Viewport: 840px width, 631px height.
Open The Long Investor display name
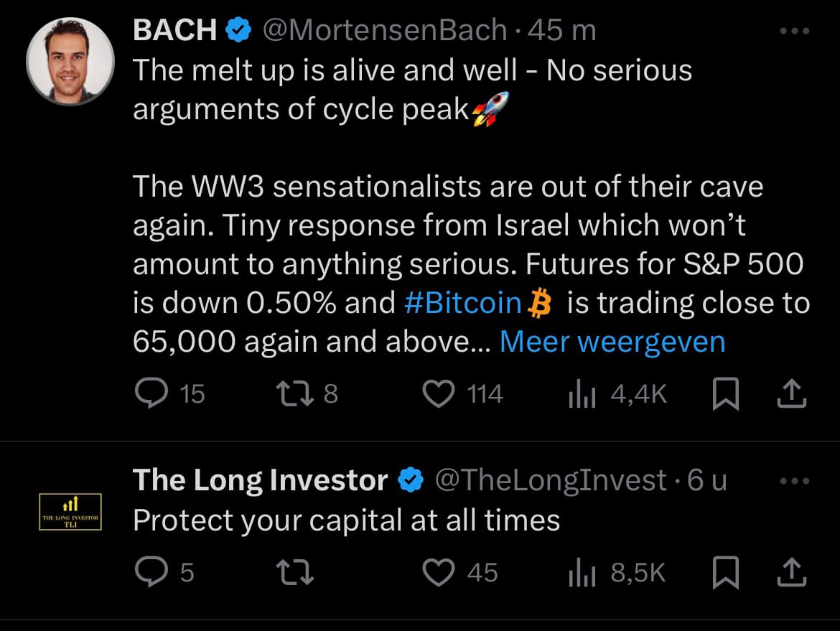pyautogui.click(x=260, y=481)
